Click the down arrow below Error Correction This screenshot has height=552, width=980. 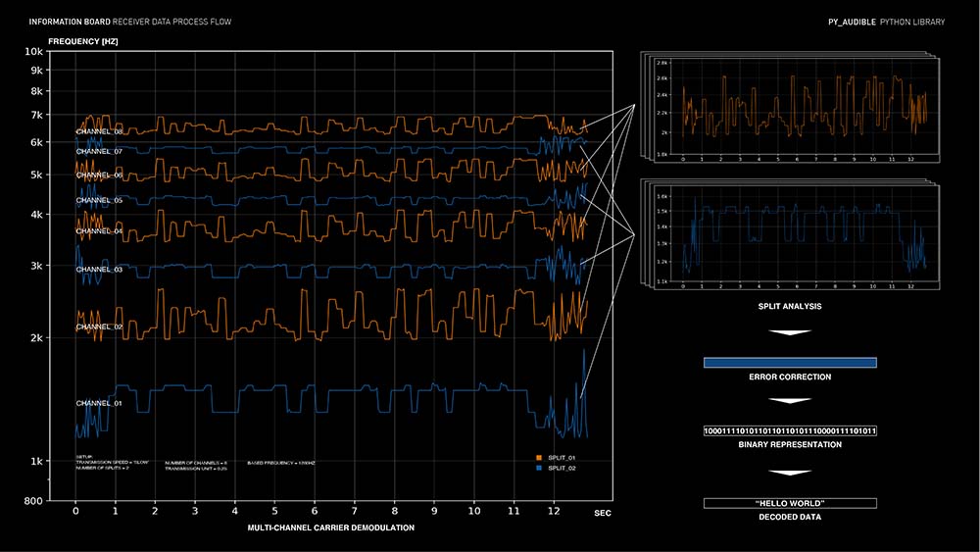tap(789, 401)
